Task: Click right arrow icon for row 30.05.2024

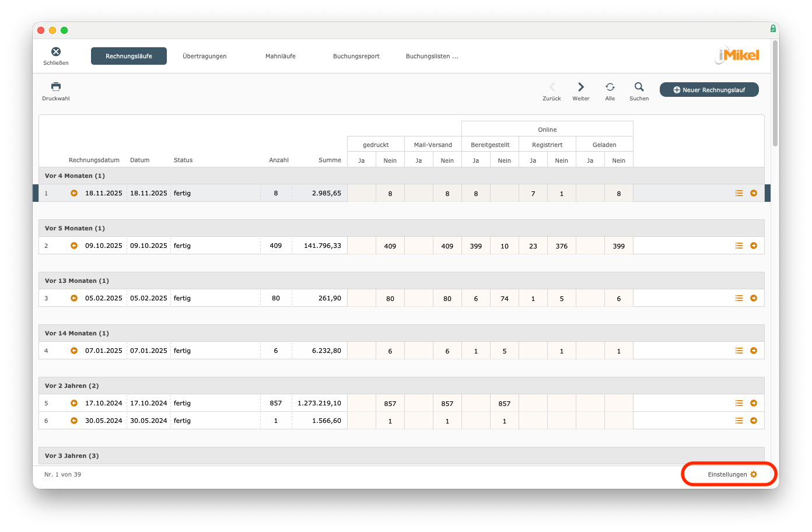Action: [x=754, y=421]
